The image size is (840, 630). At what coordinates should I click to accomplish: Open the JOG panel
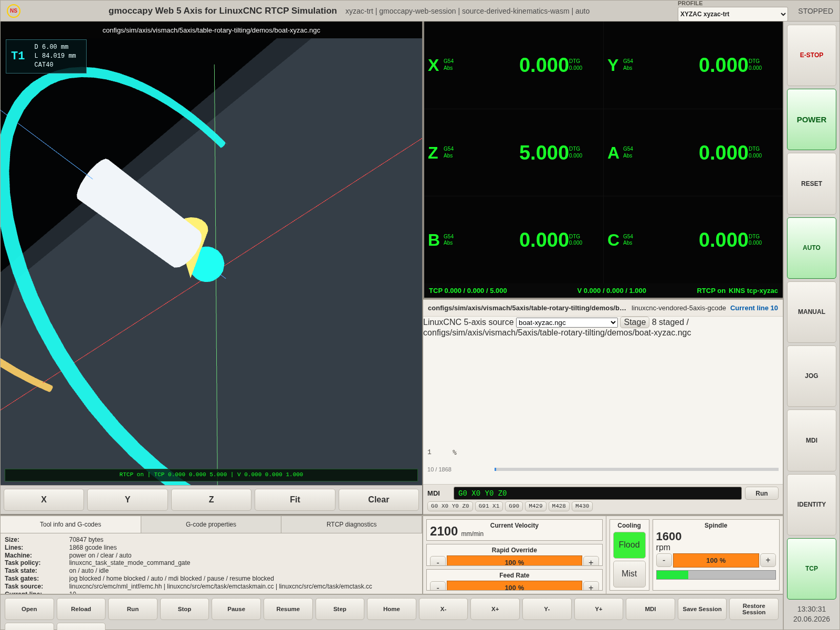click(x=811, y=376)
